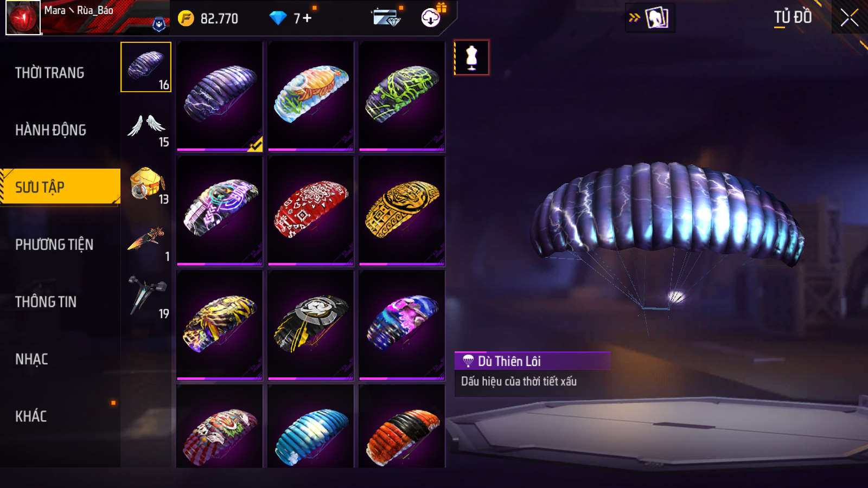Screen dimensions: 868x488
Task: Select the Khác menu item
Action: [x=31, y=416]
